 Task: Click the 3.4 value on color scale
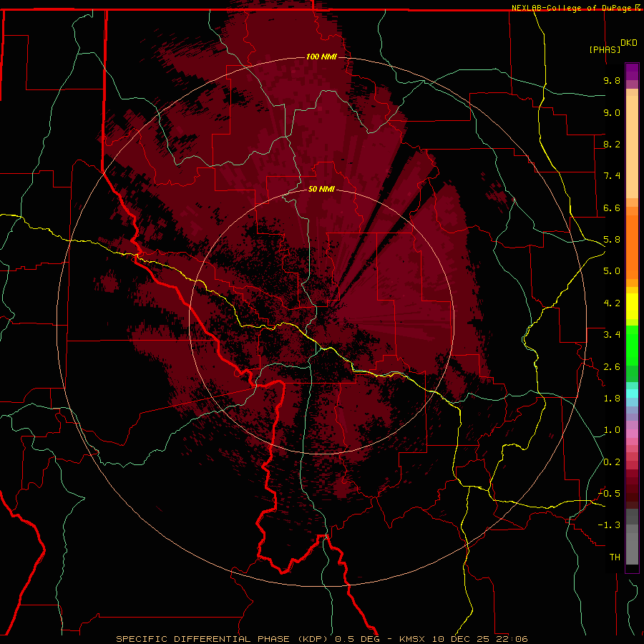(612, 334)
